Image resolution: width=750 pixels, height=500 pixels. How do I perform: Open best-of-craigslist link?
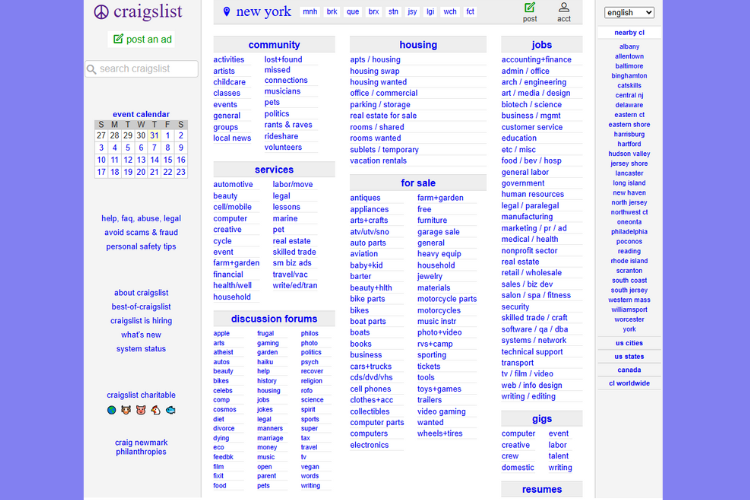(x=141, y=306)
